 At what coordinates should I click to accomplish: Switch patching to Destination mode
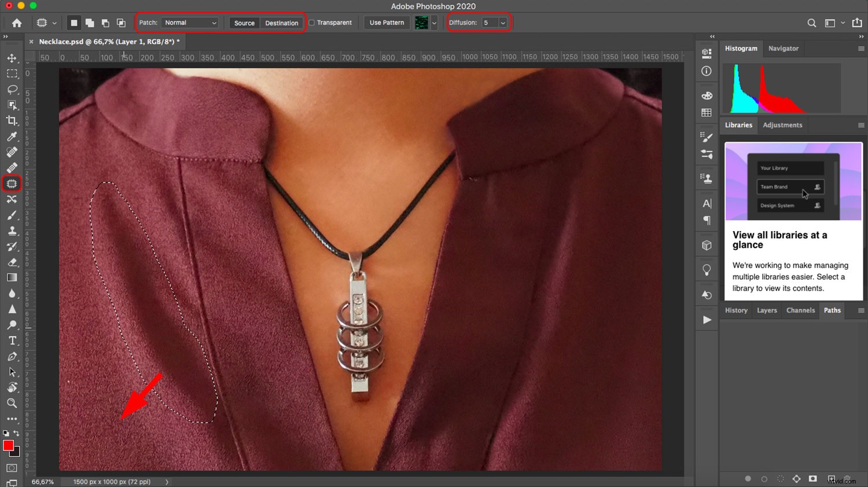pos(282,23)
